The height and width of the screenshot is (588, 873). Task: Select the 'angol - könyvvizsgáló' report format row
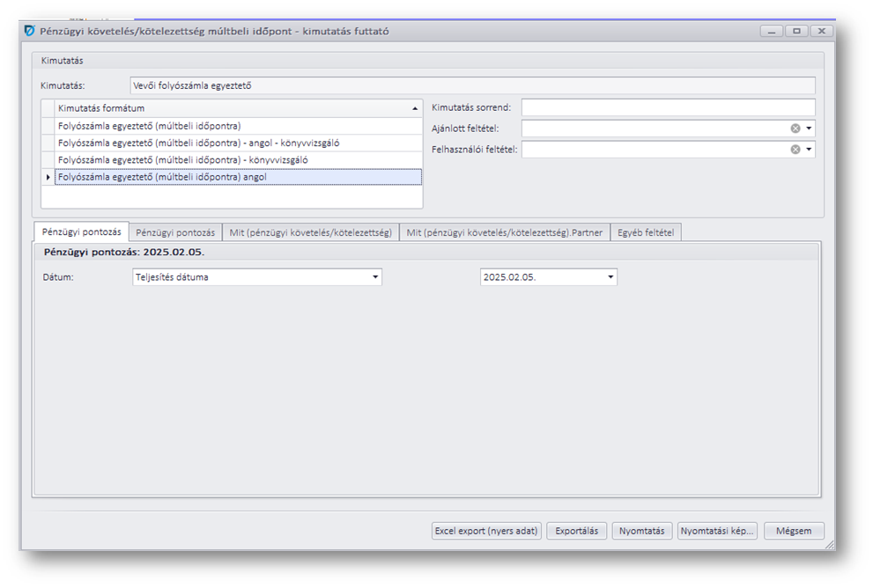tap(199, 143)
